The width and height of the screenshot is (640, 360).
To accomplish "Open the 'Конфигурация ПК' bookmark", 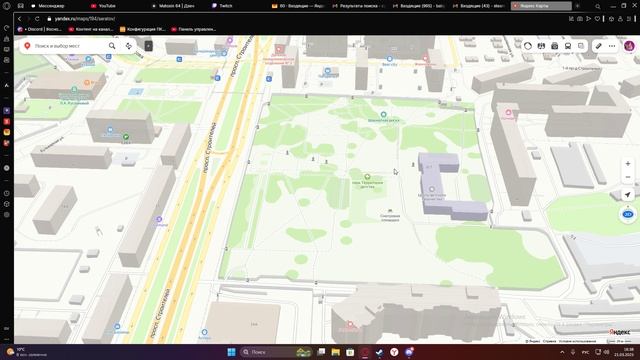I will pyautogui.click(x=142, y=29).
